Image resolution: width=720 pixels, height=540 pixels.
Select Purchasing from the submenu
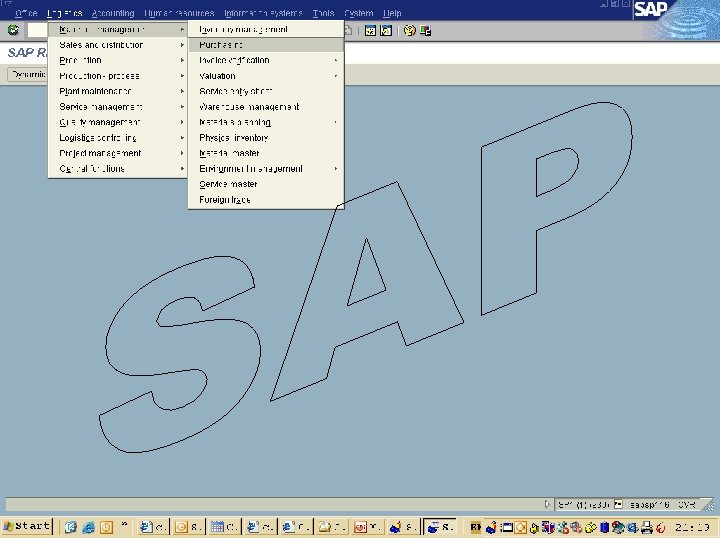(221, 45)
